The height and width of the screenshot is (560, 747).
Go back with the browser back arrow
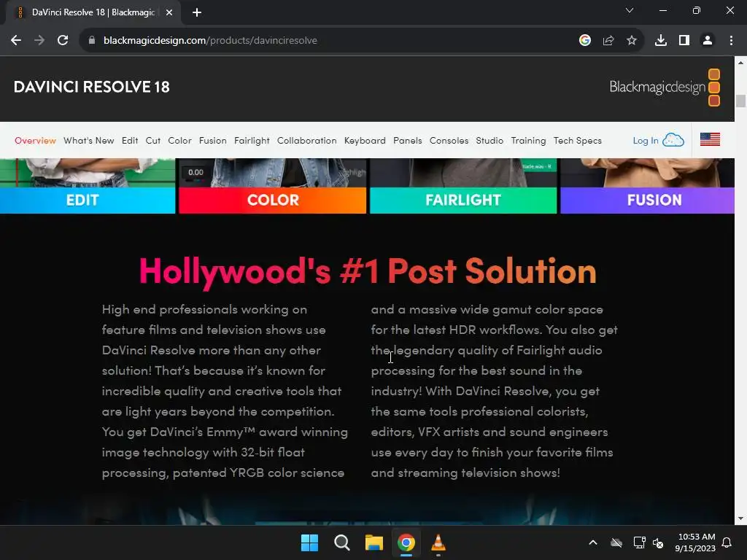tap(16, 41)
